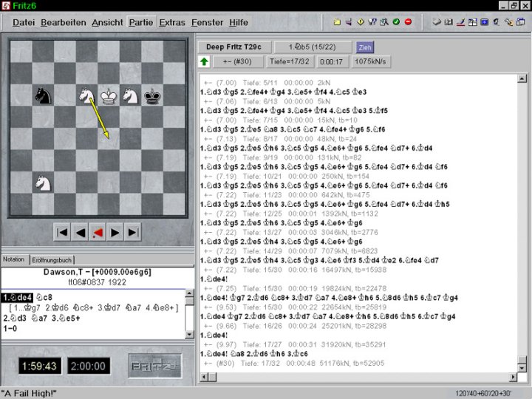Image resolution: width=532 pixels, height=399 pixels.
Task: Switch to the Notation tab
Action: click(x=14, y=259)
